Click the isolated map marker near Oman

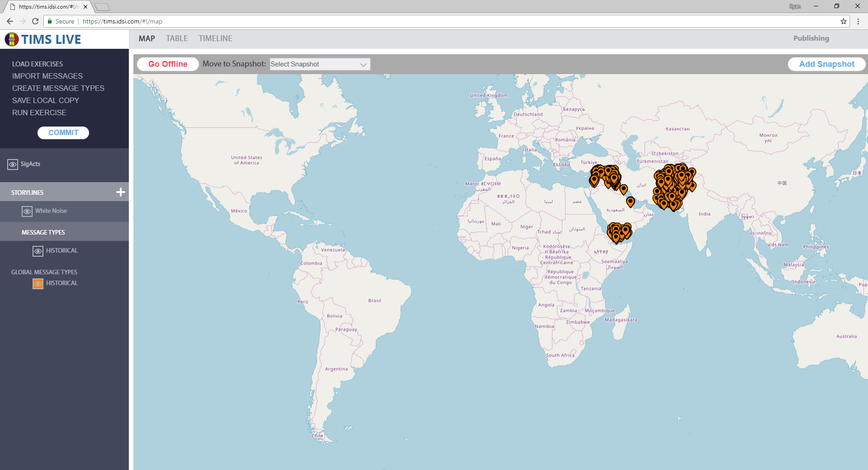(x=630, y=202)
